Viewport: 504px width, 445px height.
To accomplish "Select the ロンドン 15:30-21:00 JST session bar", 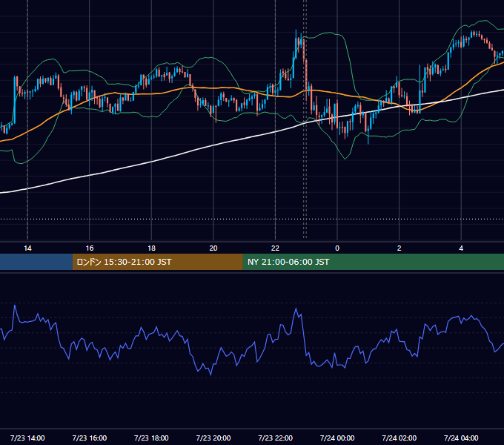I will [x=157, y=262].
